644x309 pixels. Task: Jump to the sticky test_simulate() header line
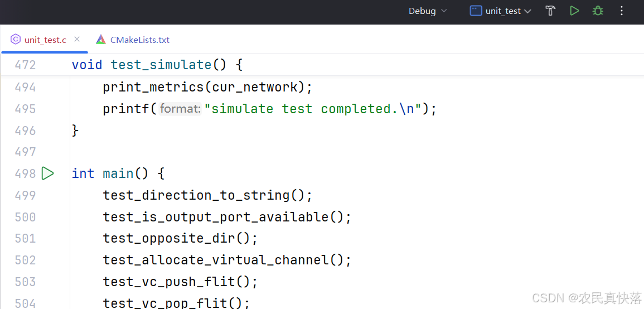(x=161, y=65)
